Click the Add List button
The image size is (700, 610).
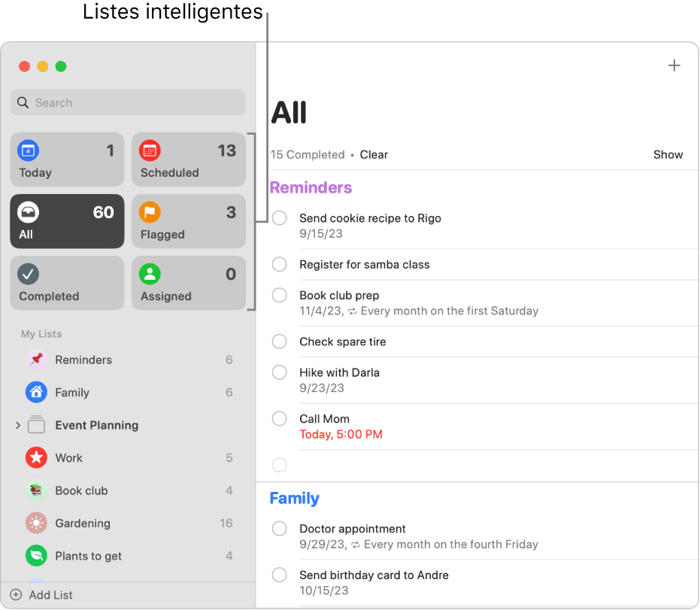[x=42, y=595]
